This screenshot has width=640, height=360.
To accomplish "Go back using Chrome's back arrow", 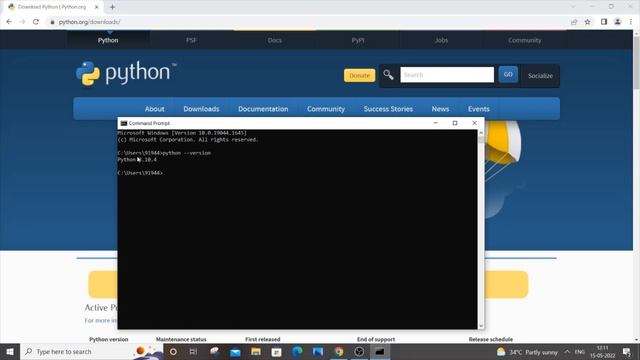I will [x=9, y=22].
